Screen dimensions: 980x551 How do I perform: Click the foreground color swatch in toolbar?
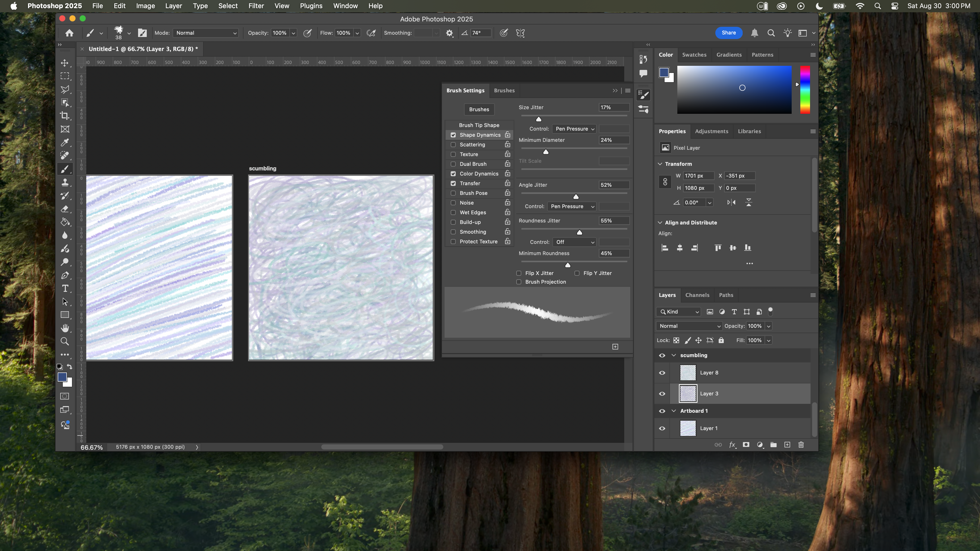click(62, 377)
